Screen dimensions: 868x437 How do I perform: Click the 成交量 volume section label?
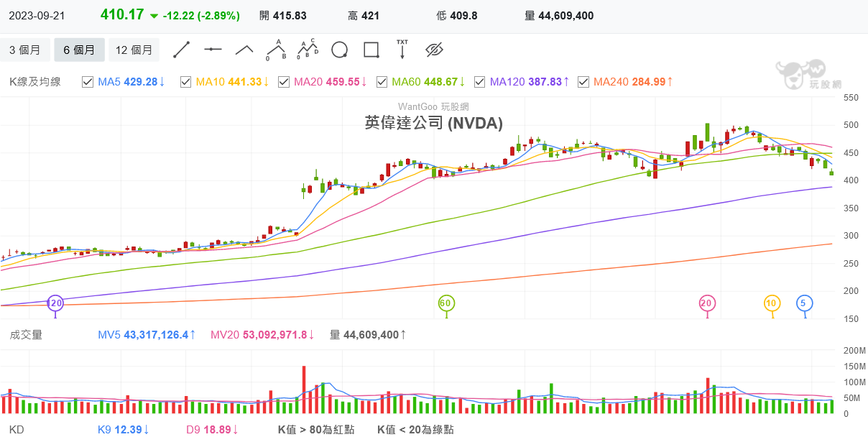pyautogui.click(x=26, y=335)
